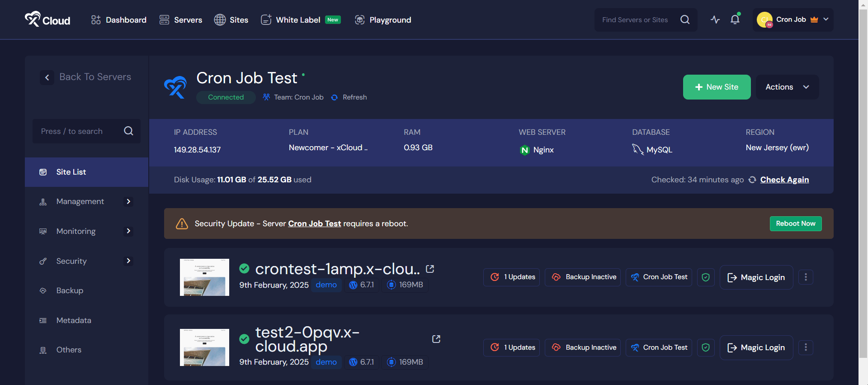Click the demo tag on the crontest-1amp site
This screenshot has height=385, width=868.
326,285
